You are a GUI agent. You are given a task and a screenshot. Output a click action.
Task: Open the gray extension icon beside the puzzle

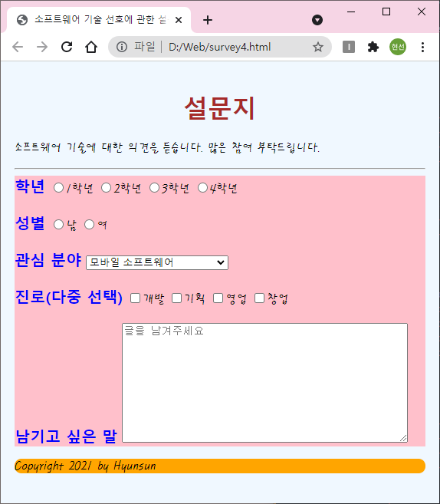coord(349,47)
